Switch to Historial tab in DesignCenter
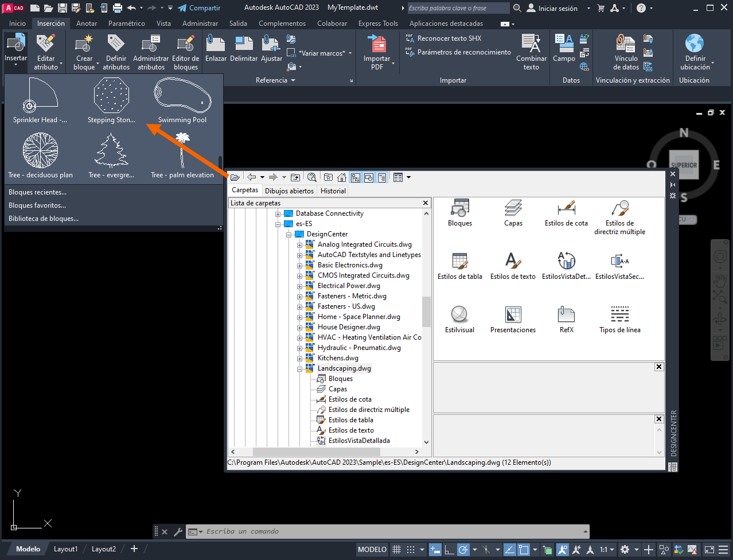 pos(333,190)
